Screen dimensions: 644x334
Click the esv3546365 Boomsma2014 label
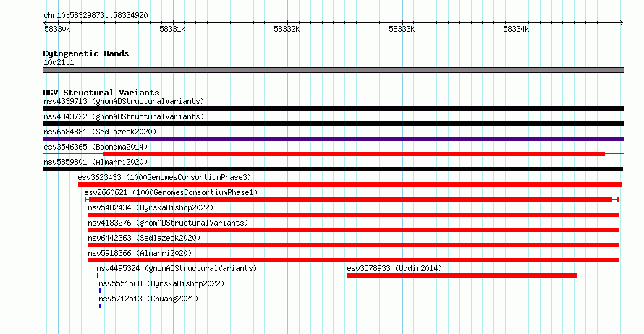(x=96, y=147)
